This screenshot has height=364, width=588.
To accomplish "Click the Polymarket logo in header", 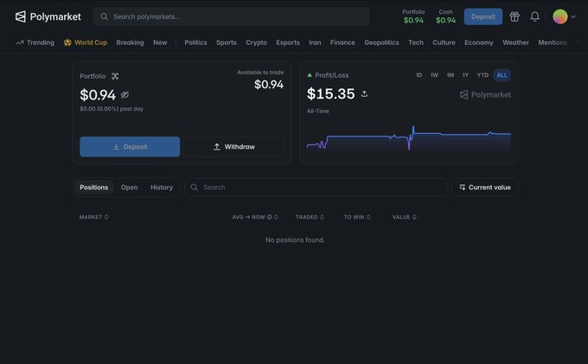I will point(48,17).
